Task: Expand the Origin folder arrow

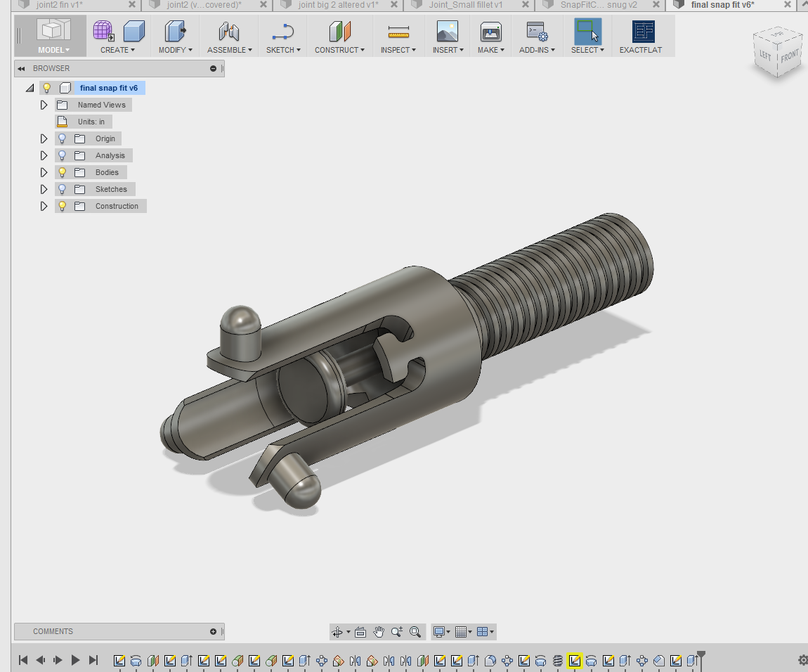Action: click(x=44, y=138)
